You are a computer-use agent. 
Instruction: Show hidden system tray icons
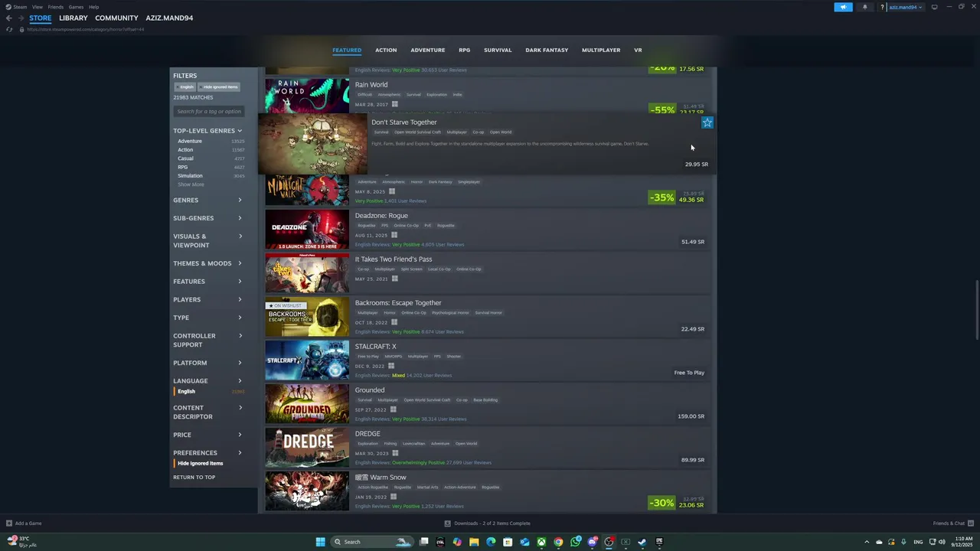coord(867,542)
